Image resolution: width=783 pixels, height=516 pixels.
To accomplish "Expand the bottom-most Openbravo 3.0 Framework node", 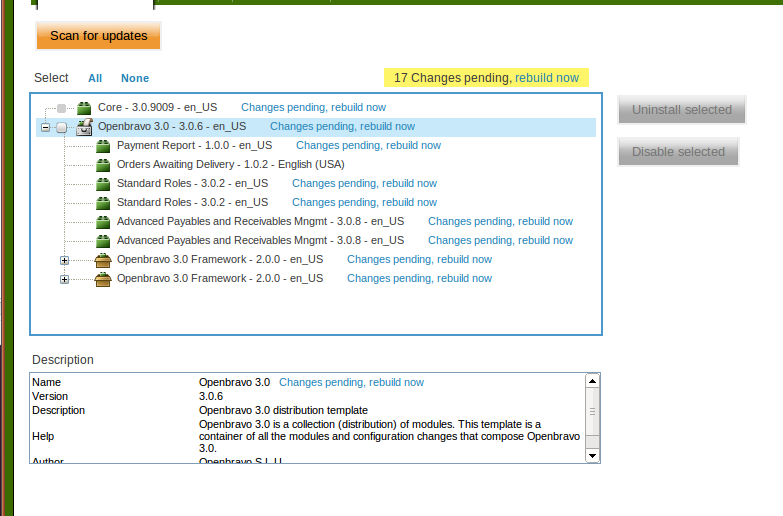I will (64, 279).
